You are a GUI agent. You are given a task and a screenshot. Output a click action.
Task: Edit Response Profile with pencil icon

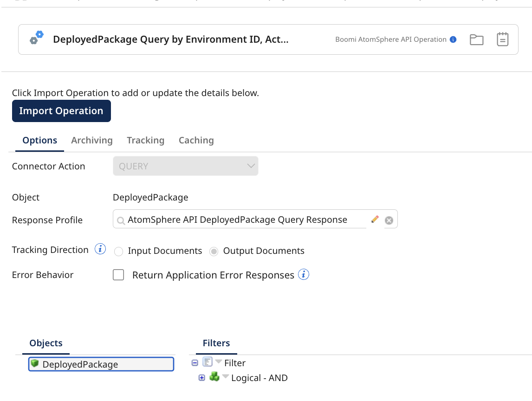[x=375, y=219]
